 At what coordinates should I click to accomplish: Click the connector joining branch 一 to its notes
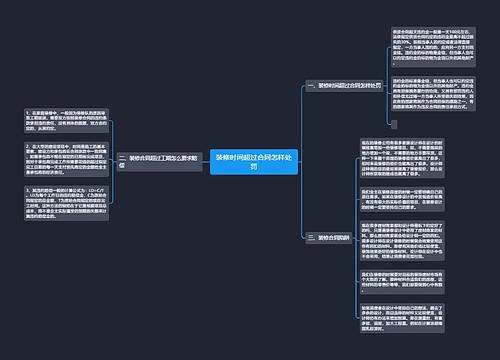pyautogui.click(x=387, y=86)
